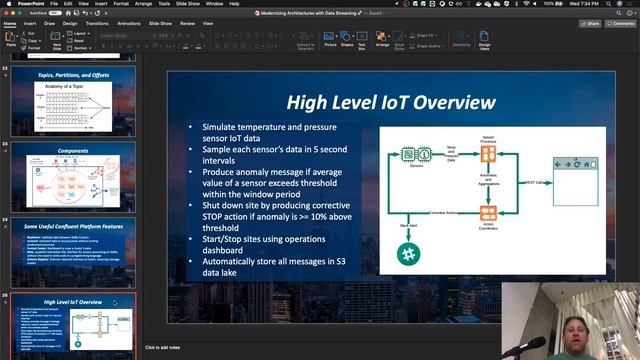This screenshot has width=640, height=360.
Task: Select 'Topics, Partitions, and Offsets' slide thumbnail
Action: click(x=73, y=101)
